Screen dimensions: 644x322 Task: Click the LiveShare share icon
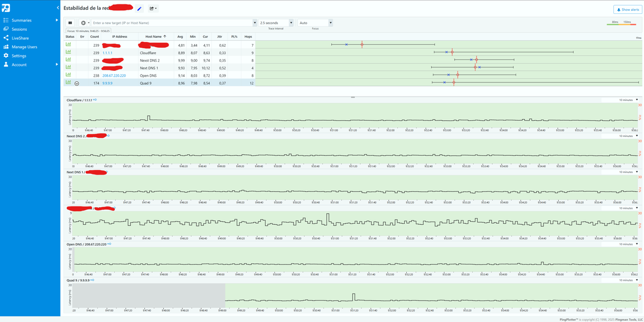pos(6,38)
